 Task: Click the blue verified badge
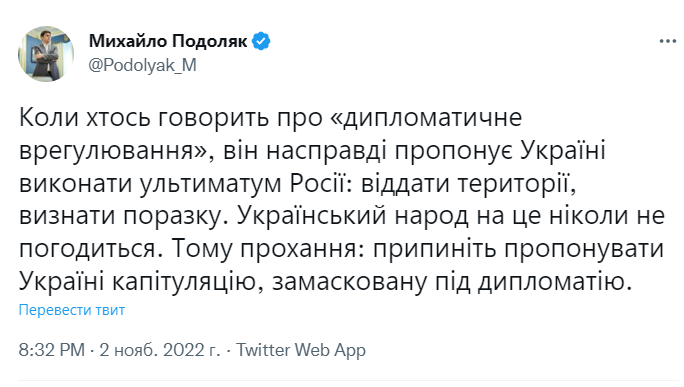261,41
